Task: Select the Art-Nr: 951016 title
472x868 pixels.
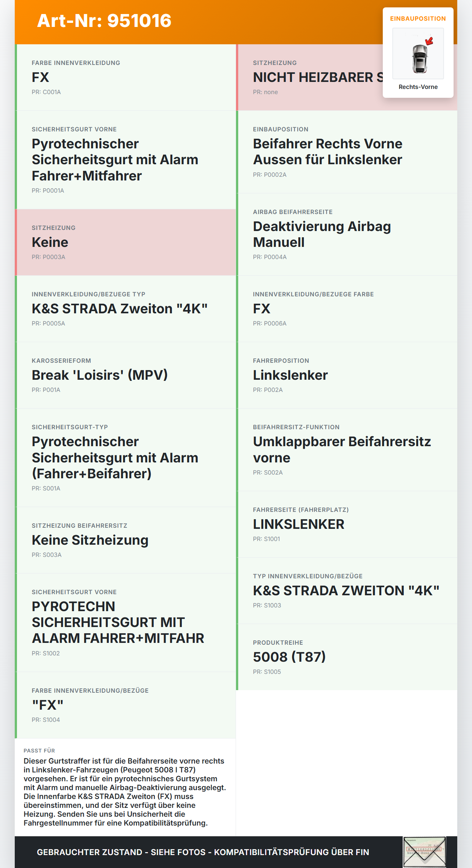Action: [x=104, y=21]
